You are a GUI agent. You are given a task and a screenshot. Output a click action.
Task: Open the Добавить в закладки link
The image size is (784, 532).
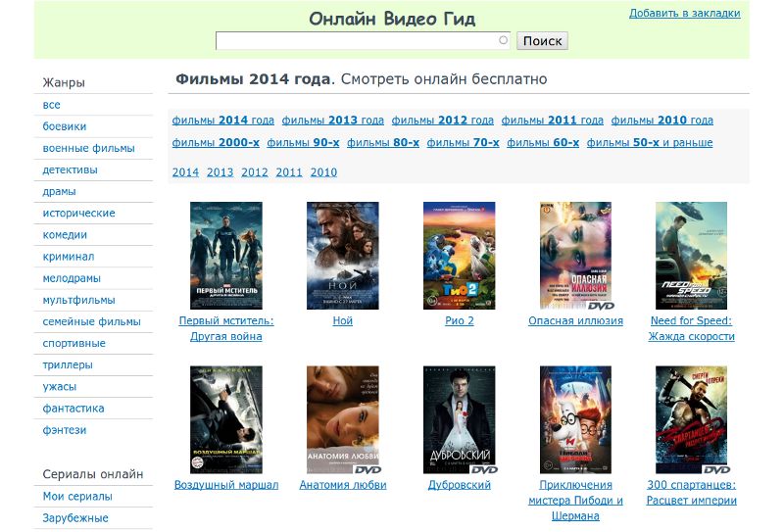(x=684, y=14)
